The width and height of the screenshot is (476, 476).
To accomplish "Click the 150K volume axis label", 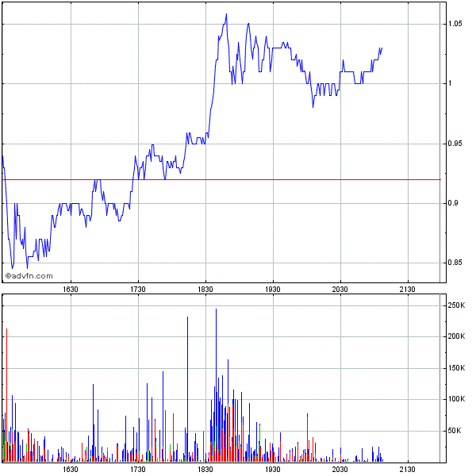I will pyautogui.click(x=456, y=368).
